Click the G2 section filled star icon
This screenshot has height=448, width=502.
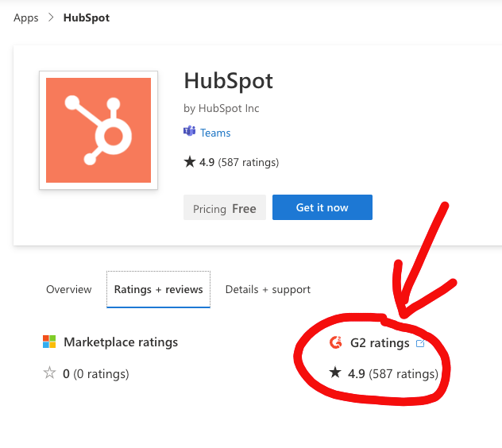(335, 373)
